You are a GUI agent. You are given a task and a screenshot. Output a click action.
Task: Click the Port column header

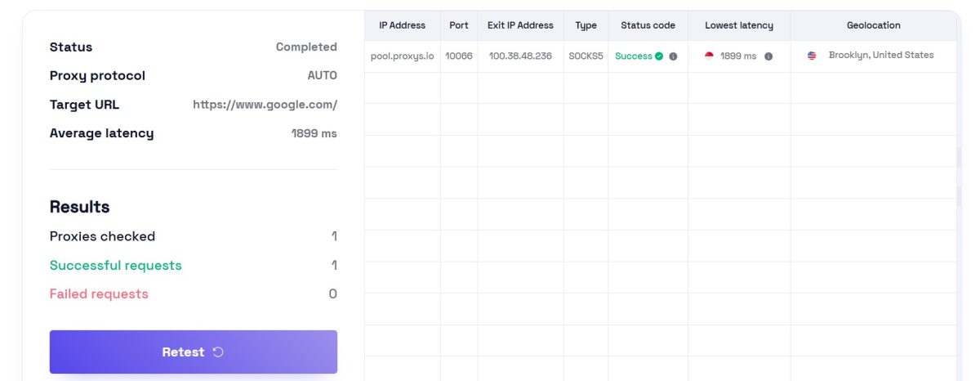(459, 25)
